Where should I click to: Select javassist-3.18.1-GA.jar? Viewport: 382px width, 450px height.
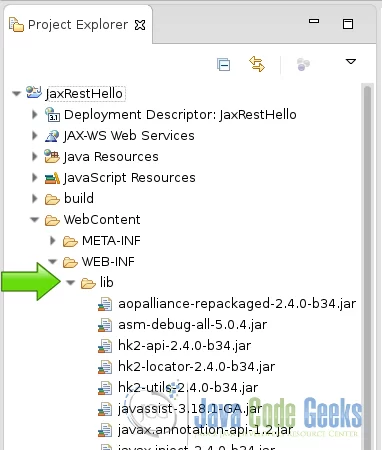(x=190, y=409)
